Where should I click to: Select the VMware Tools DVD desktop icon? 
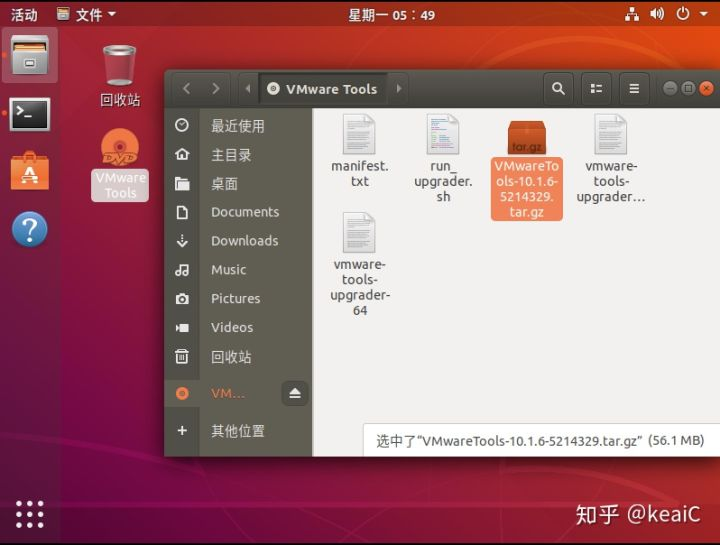coord(120,165)
